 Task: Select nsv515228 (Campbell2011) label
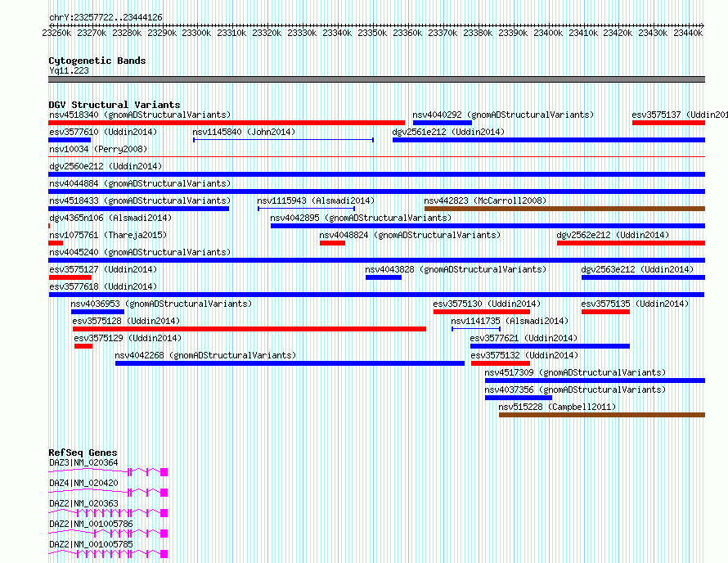click(x=557, y=407)
